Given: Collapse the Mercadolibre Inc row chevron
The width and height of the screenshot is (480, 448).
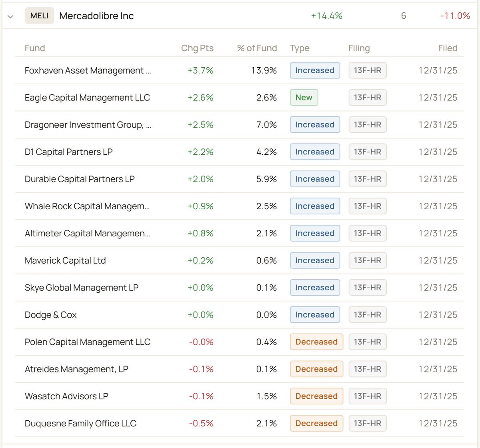Looking at the screenshot, I should (x=10, y=16).
